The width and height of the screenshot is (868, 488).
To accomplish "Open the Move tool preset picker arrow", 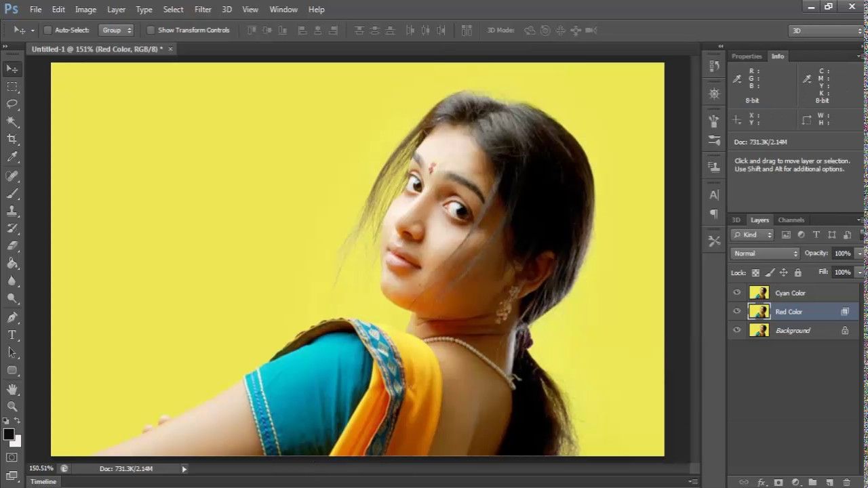I will pos(32,30).
